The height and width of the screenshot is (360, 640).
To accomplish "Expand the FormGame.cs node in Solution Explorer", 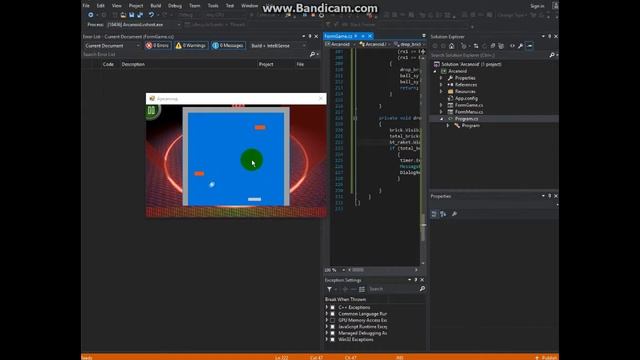I will 441,105.
